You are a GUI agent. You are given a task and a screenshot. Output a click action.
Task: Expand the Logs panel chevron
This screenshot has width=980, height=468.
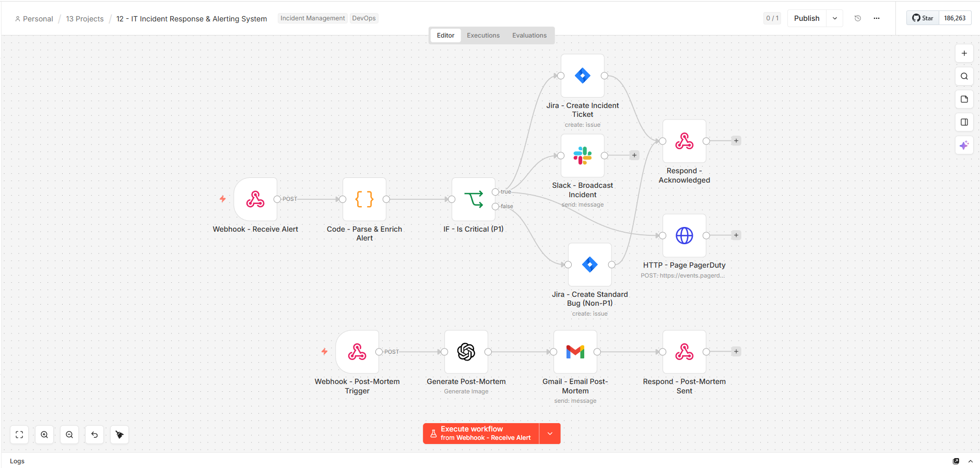coord(971,461)
